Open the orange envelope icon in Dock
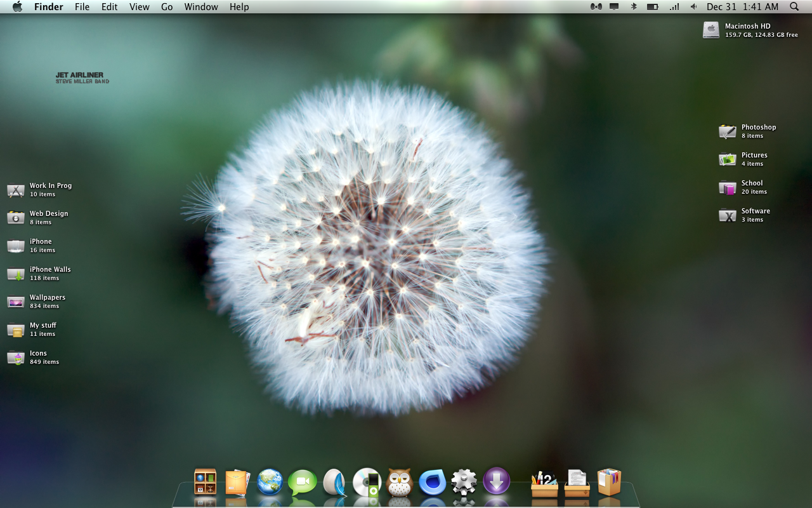812x508 pixels. pyautogui.click(x=237, y=483)
